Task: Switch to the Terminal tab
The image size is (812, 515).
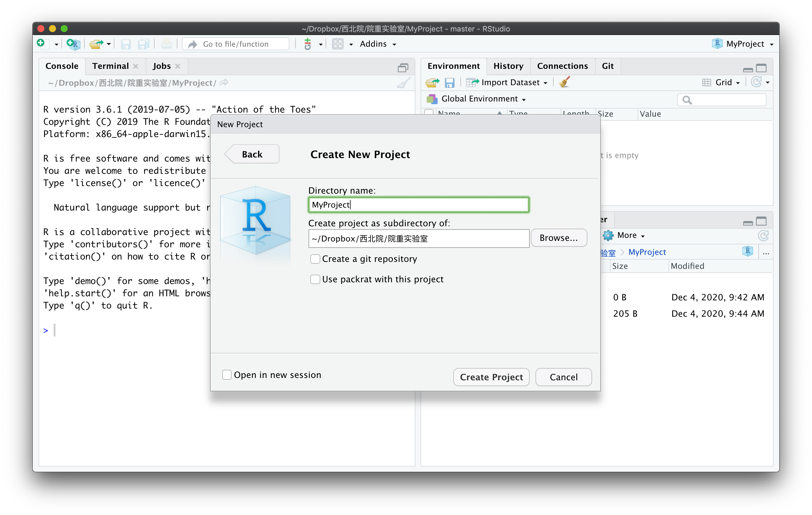Action: click(110, 66)
